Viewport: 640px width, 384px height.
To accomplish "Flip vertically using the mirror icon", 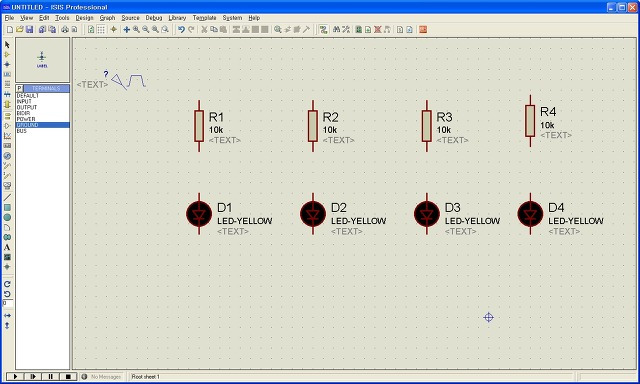I will coord(7,326).
